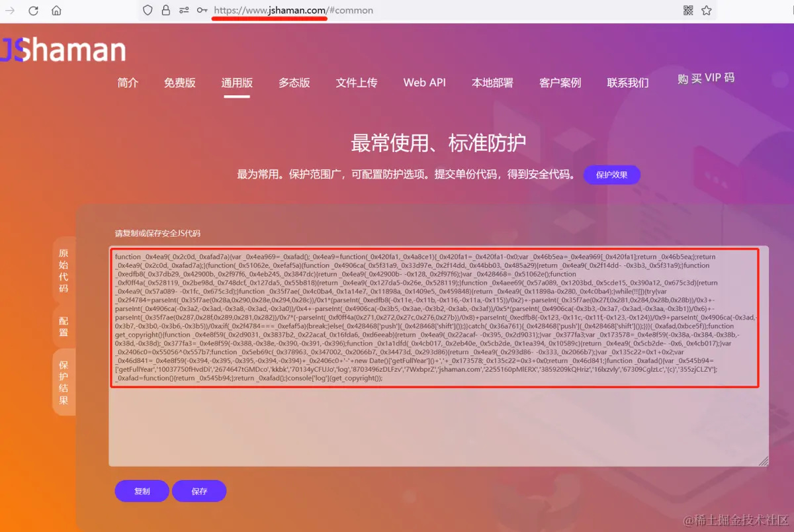Open the shield tracking protection icon
794x532 pixels.
click(148, 11)
